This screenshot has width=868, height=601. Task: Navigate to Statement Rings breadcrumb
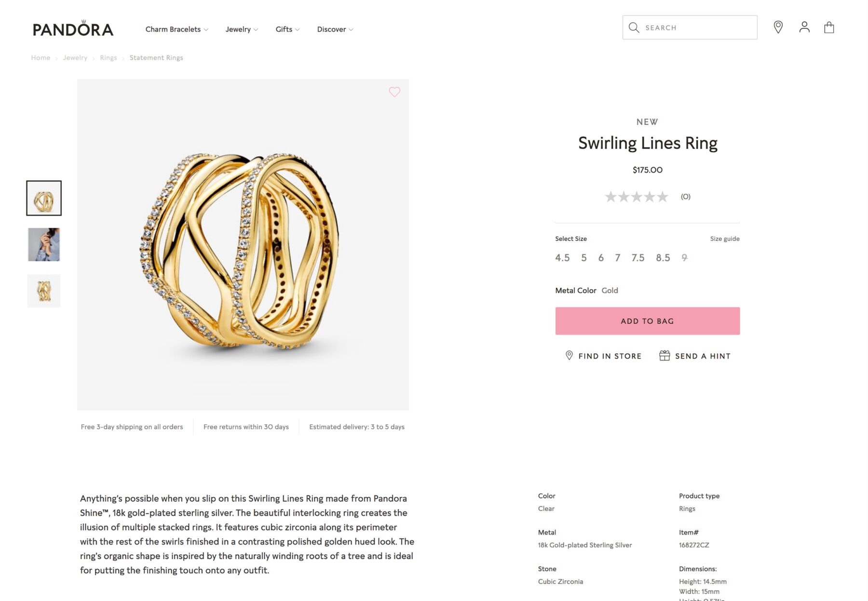tap(156, 57)
